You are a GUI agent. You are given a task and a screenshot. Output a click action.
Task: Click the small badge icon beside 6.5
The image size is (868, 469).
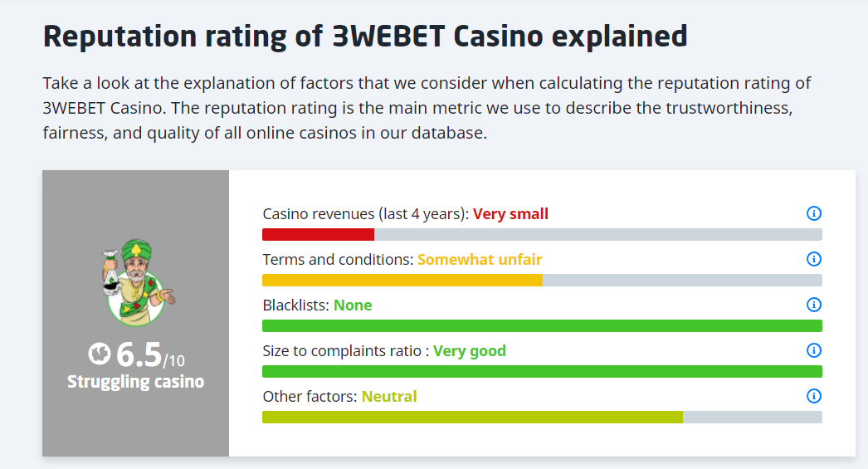[x=99, y=354]
